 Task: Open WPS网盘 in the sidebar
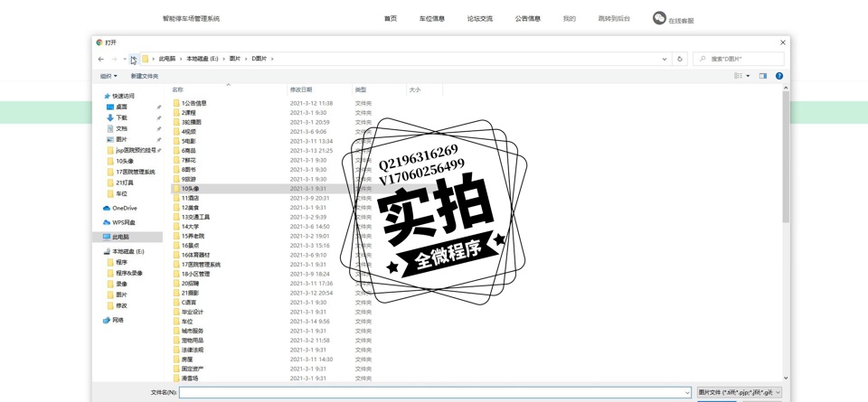point(124,222)
